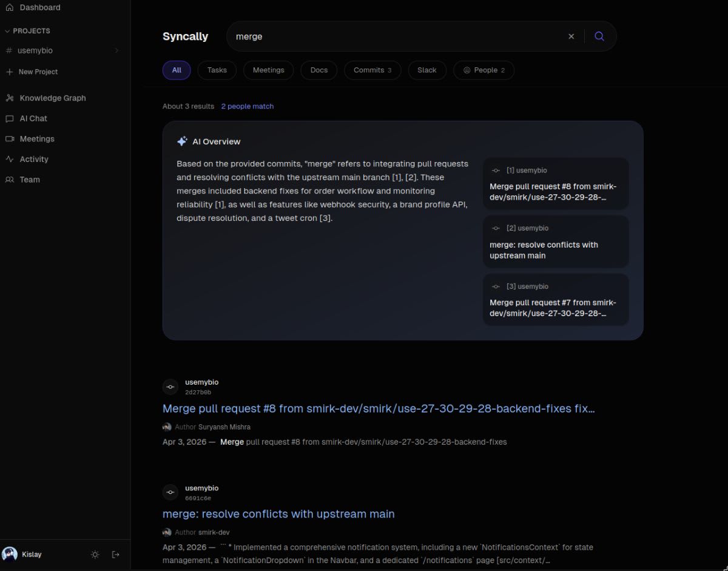Image resolution: width=728 pixels, height=571 pixels.
Task: Enable the Tasks filter pill
Action: coord(217,70)
